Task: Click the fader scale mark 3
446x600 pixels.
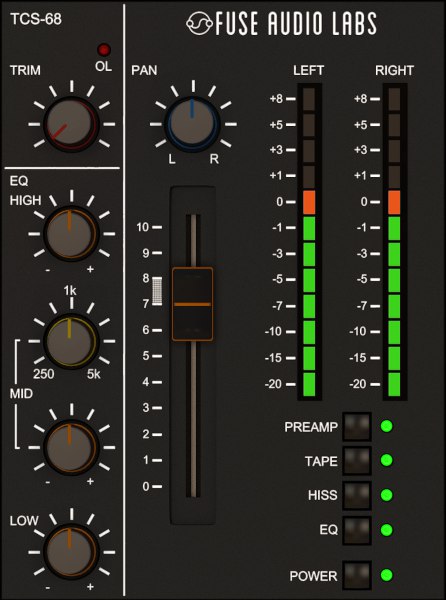Action: coord(152,408)
